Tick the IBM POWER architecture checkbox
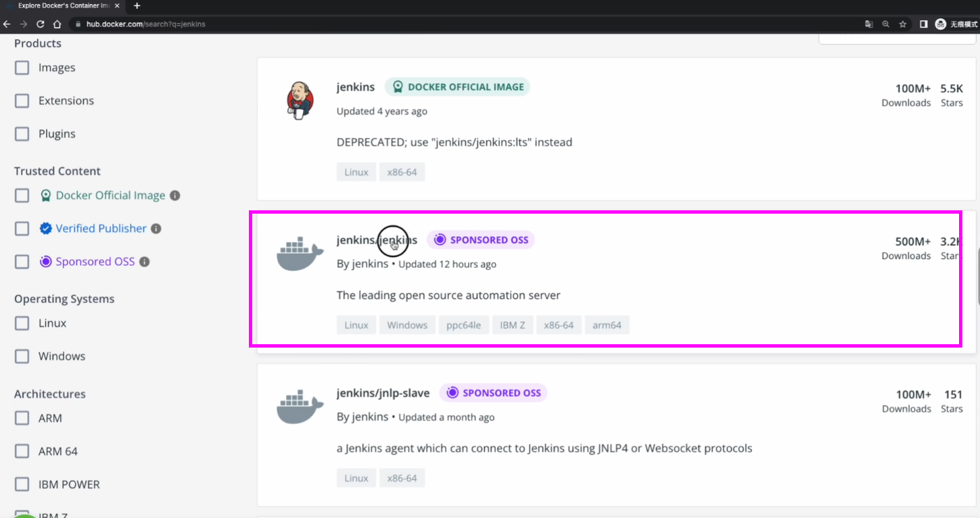 pyautogui.click(x=22, y=484)
